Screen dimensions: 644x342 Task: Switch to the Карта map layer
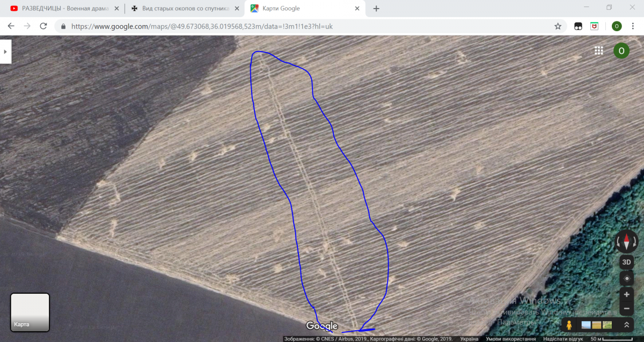(30, 312)
